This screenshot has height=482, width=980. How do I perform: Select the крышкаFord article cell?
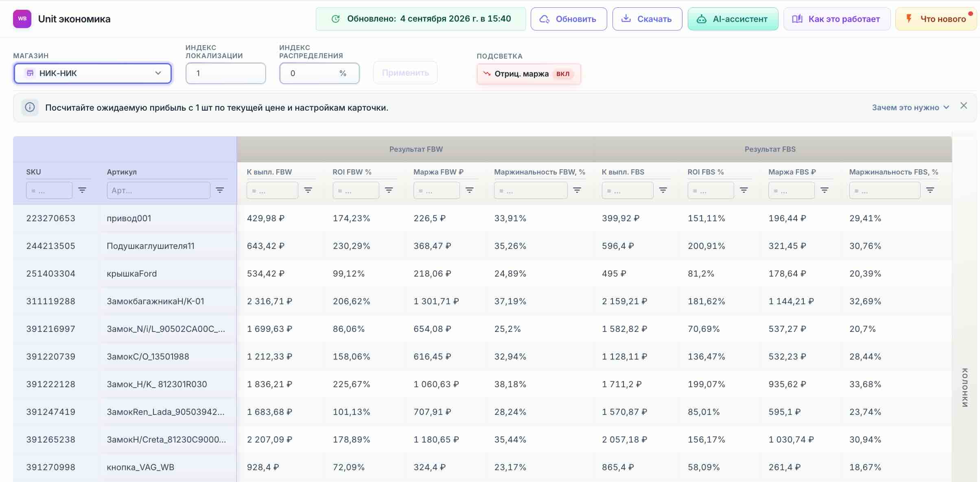[x=168, y=273]
